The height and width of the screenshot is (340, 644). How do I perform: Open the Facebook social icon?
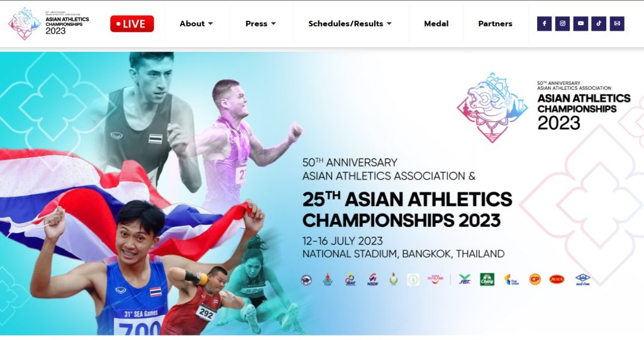544,24
